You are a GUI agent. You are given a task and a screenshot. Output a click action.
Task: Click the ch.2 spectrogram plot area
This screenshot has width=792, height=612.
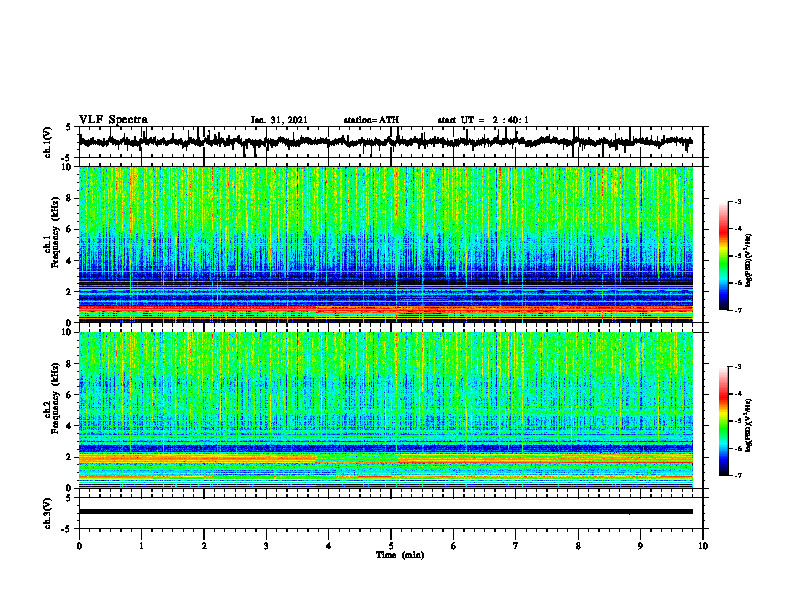coord(385,410)
